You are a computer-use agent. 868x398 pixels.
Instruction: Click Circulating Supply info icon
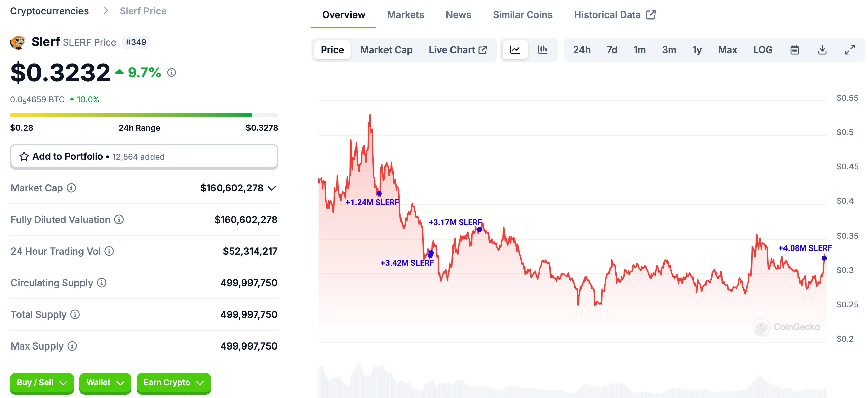[102, 283]
